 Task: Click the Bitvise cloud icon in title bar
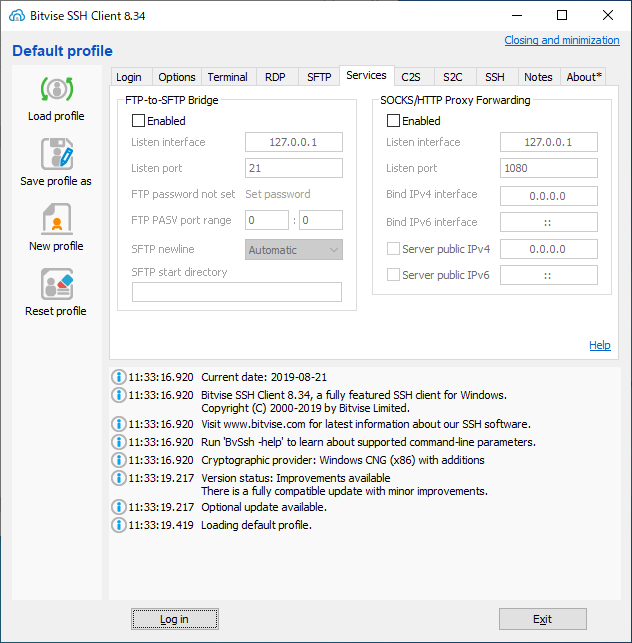point(17,16)
